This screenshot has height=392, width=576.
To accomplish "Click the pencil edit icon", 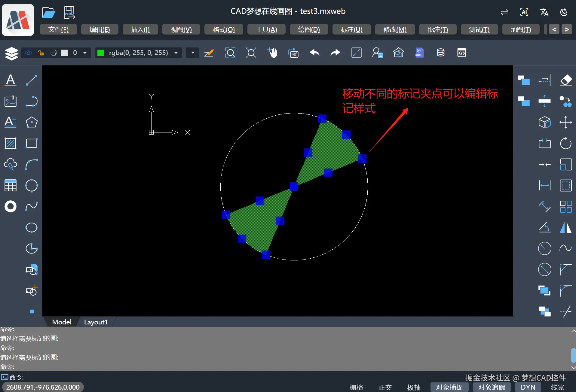I will point(209,53).
